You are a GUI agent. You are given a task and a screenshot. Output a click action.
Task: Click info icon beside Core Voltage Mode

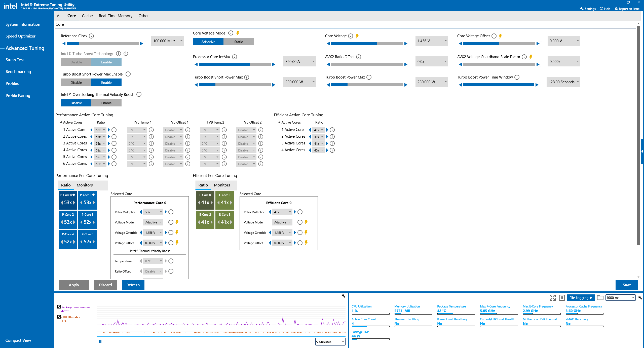(231, 33)
